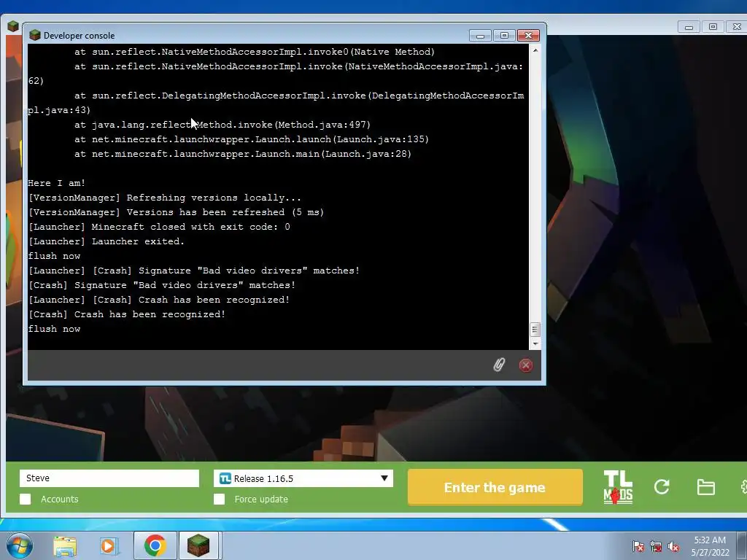747x560 pixels.
Task: Enable the Force update checkbox
Action: [x=219, y=499]
